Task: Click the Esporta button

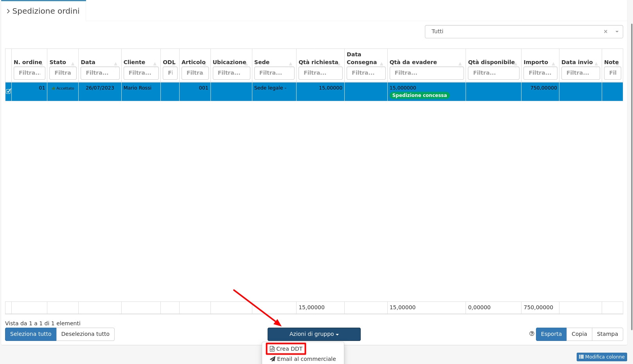Action: click(551, 334)
